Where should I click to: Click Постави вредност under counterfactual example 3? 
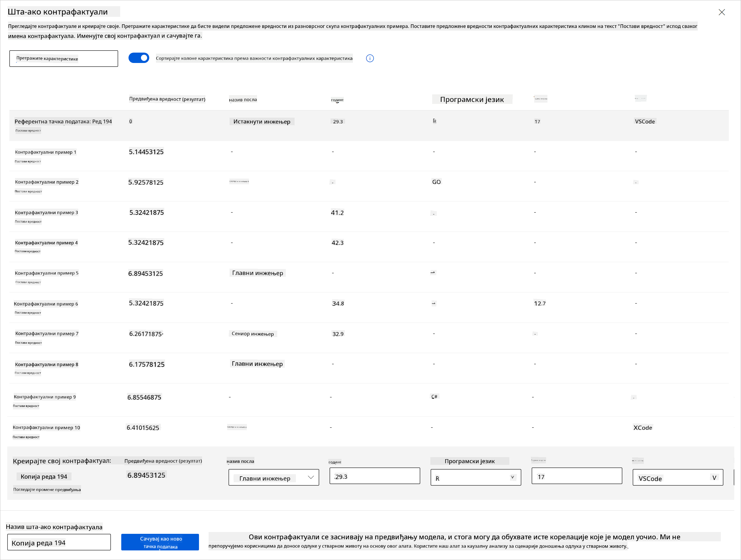(28, 222)
